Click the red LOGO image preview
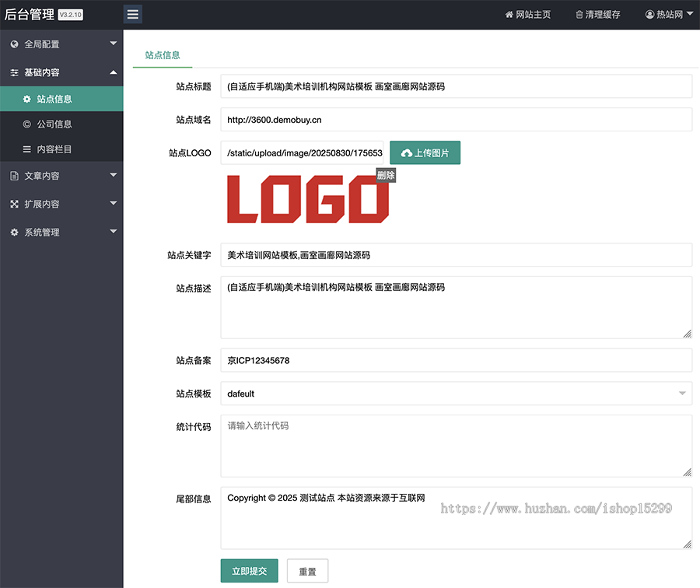Image resolution: width=700 pixels, height=588 pixels. tap(308, 199)
